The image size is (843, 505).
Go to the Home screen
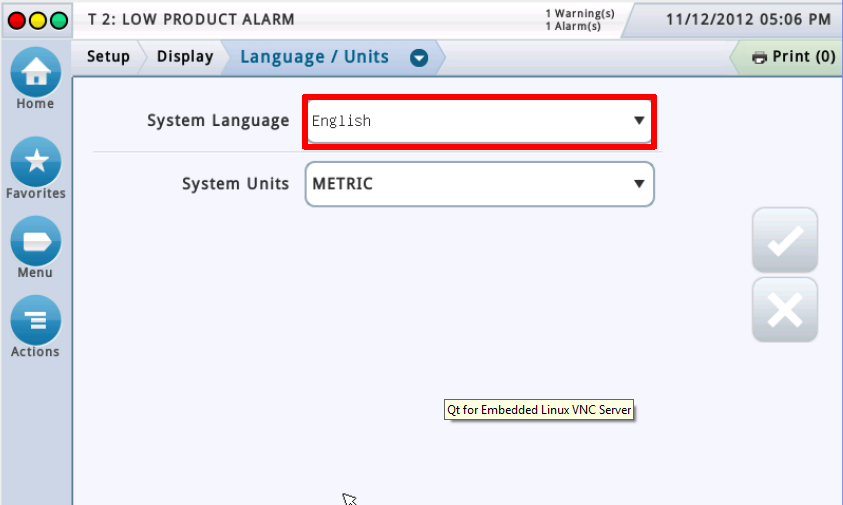(x=35, y=73)
